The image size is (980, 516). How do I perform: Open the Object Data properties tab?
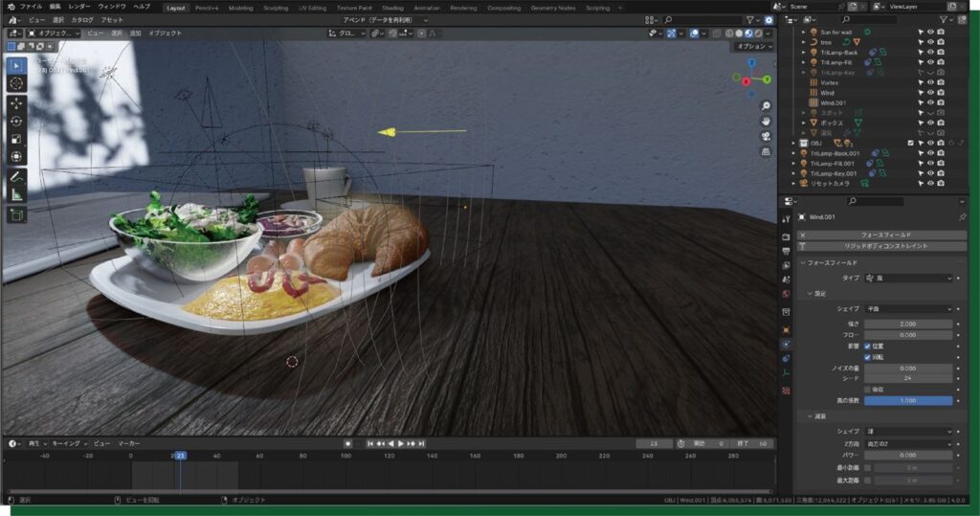787,372
